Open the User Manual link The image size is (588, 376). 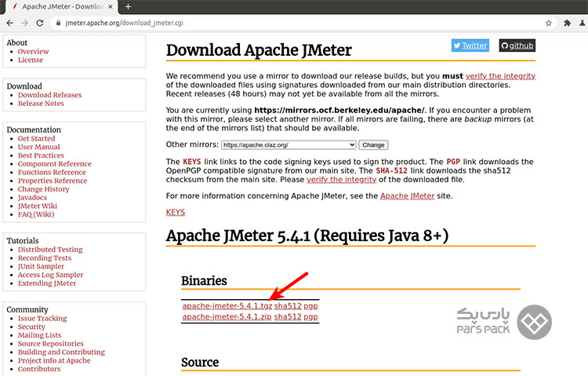(38, 147)
